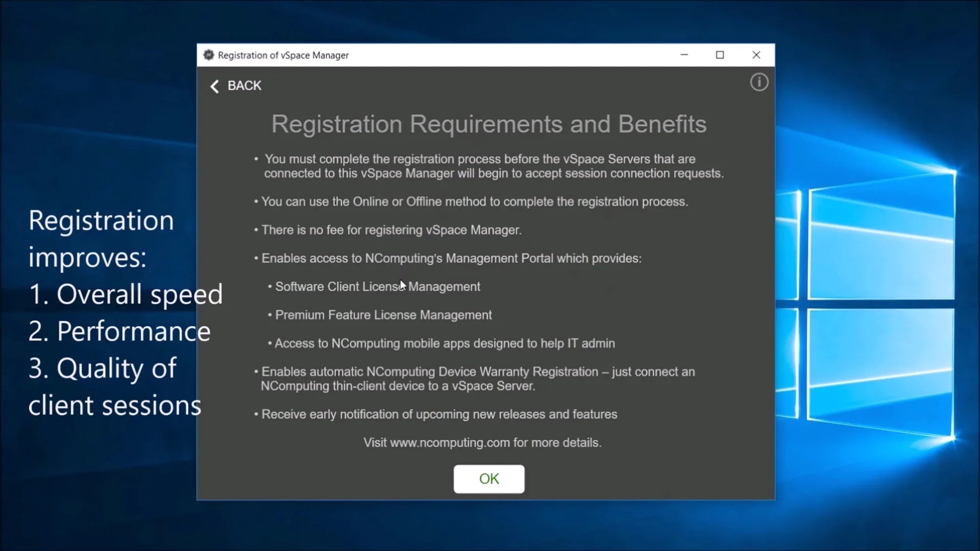Click the BACK text label
This screenshot has height=551, width=980.
pos(244,86)
